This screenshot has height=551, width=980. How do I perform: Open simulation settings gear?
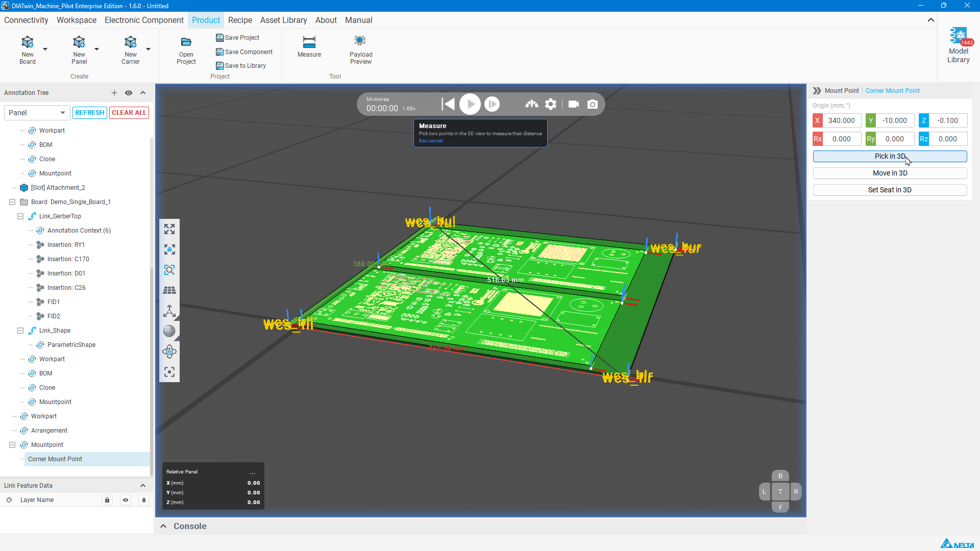pos(551,104)
